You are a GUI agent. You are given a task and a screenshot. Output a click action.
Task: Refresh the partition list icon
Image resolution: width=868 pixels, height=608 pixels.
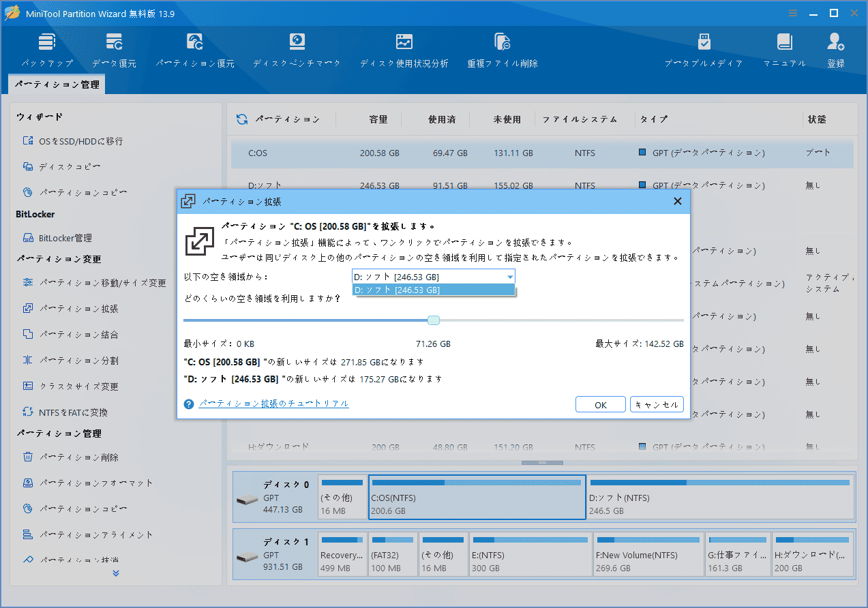242,119
